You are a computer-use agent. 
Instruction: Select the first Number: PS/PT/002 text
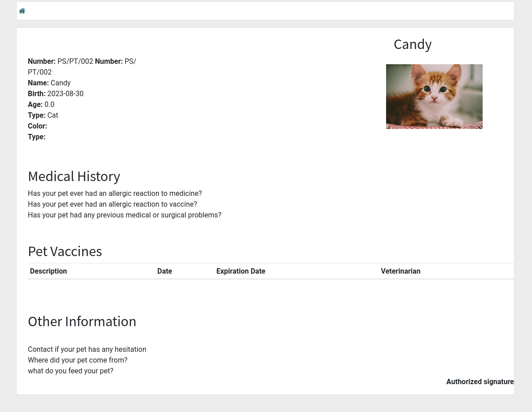point(61,62)
